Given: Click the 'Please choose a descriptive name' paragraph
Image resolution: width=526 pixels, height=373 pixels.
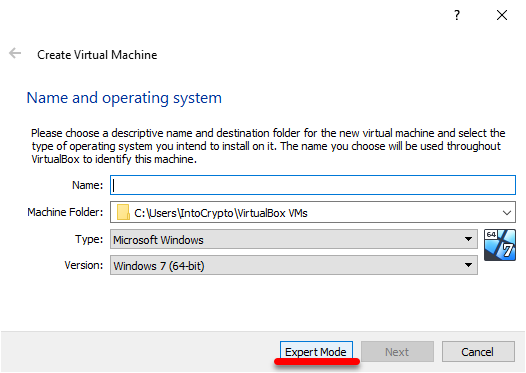Looking at the screenshot, I should (268, 146).
